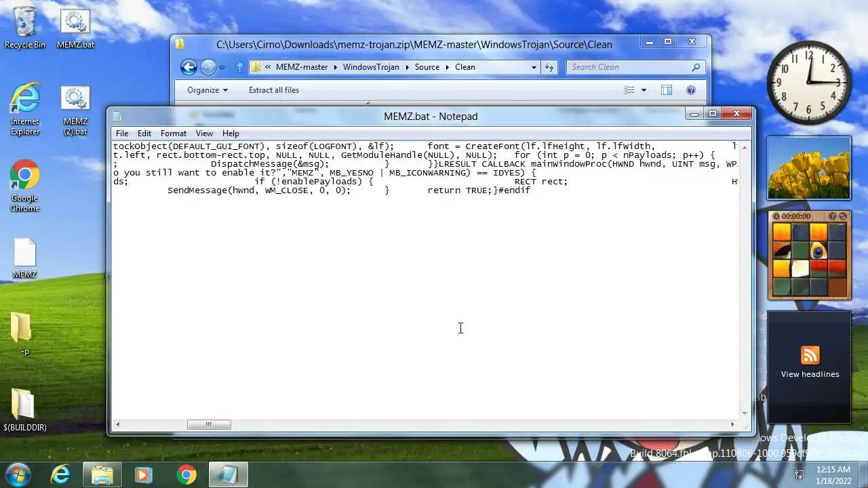Click the puzzle gadget show picture button
868x488 pixels.
(833, 216)
